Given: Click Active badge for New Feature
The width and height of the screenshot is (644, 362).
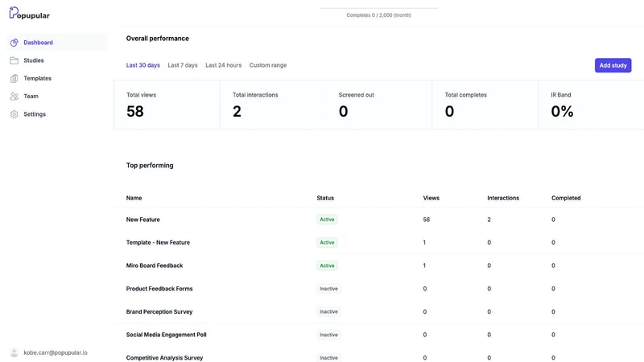Looking at the screenshot, I should pyautogui.click(x=327, y=220).
